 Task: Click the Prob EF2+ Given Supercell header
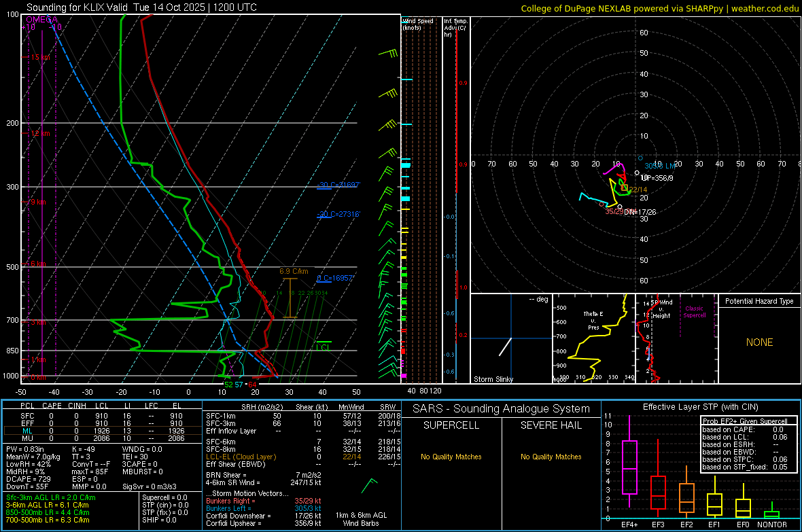click(x=745, y=421)
